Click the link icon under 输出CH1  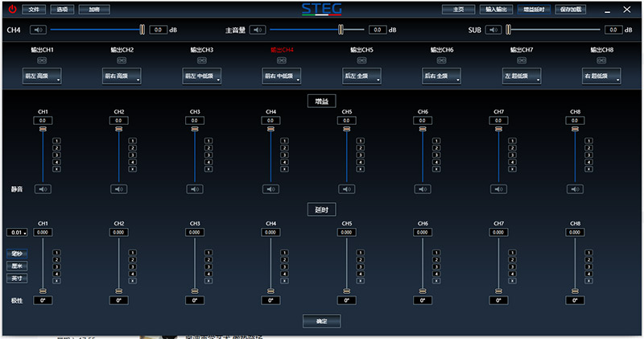pyautogui.click(x=42, y=60)
